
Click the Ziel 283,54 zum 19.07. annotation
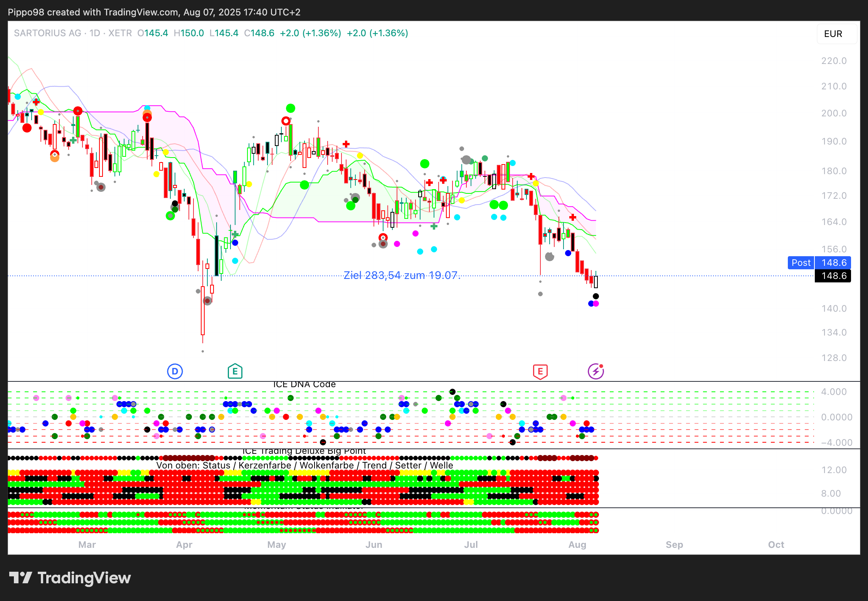[x=402, y=275]
